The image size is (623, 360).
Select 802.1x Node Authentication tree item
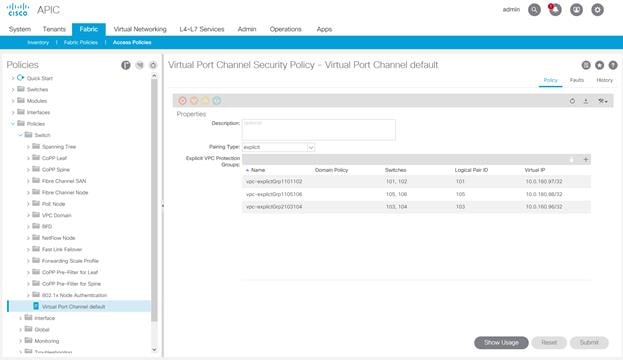pos(74,295)
